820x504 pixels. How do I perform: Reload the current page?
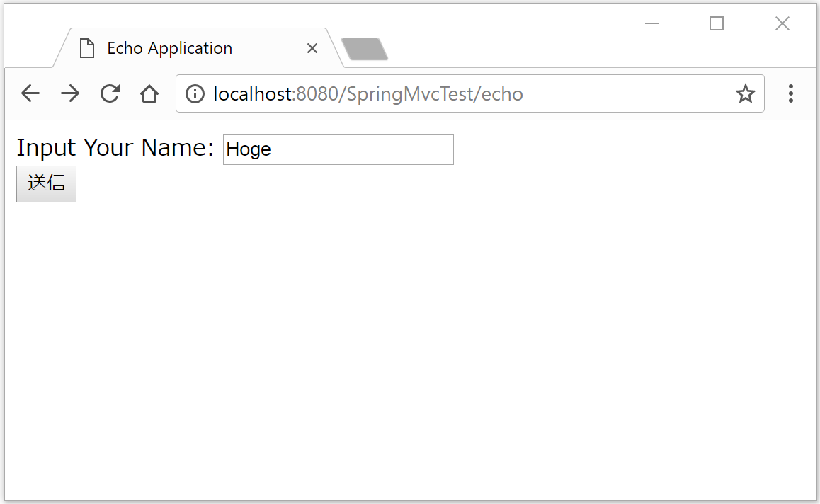pos(109,93)
